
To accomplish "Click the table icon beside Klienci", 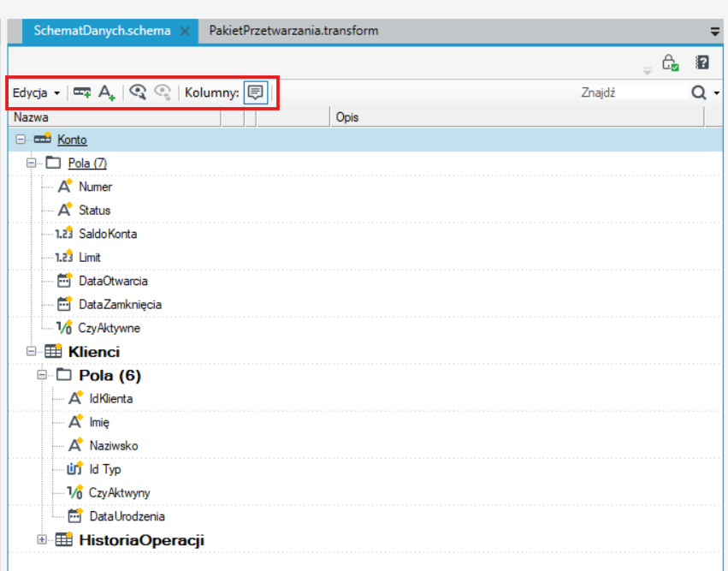I will (x=53, y=351).
